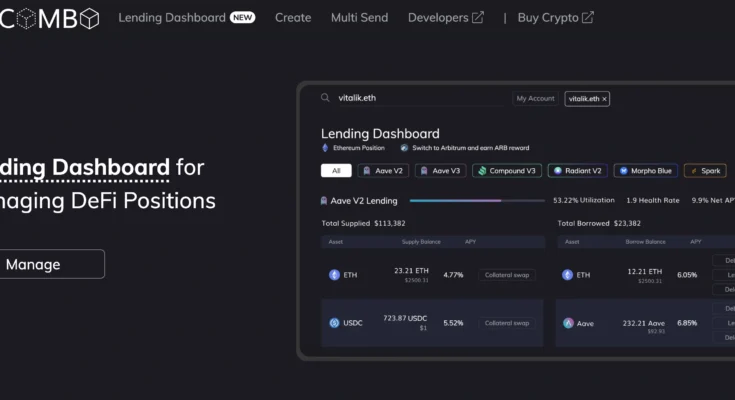Image resolution: width=735 pixels, height=400 pixels.
Task: Click 12.21 ETH borrow balance
Action: pos(645,272)
